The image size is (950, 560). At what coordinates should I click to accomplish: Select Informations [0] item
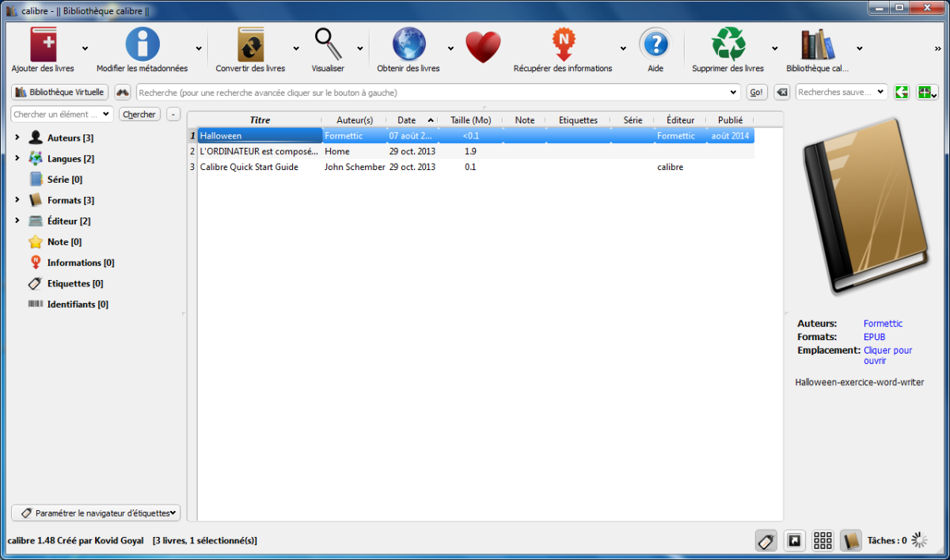[x=71, y=263]
